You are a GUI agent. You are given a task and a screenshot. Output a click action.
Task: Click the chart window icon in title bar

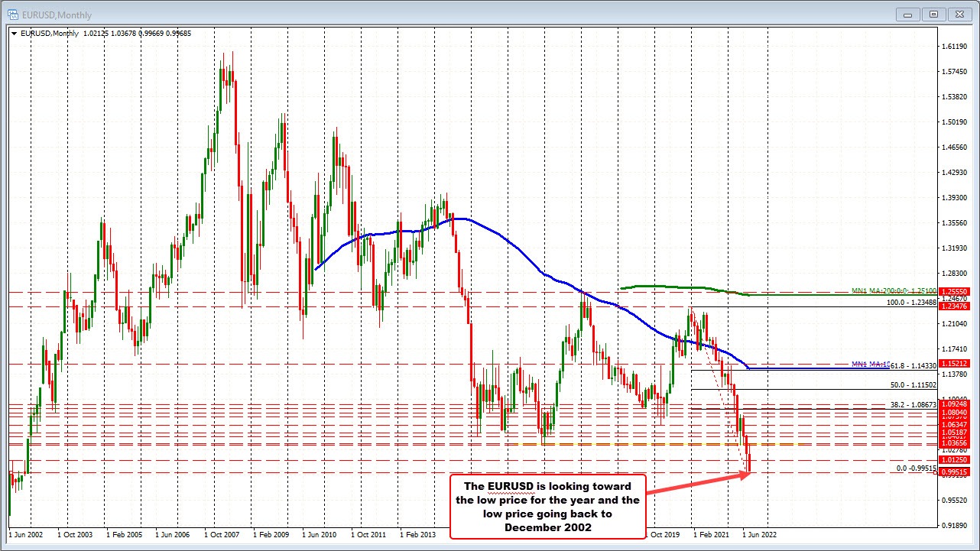click(13, 14)
